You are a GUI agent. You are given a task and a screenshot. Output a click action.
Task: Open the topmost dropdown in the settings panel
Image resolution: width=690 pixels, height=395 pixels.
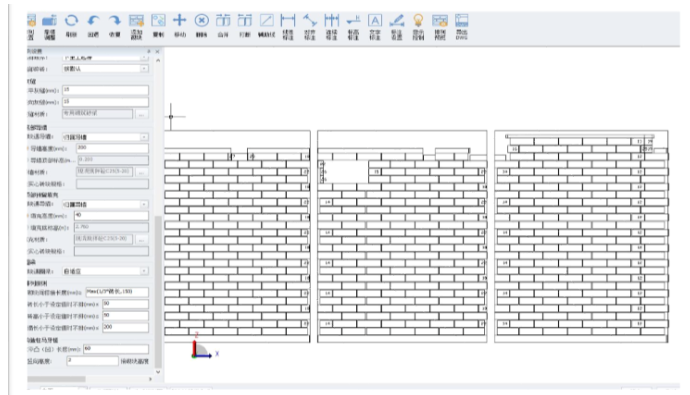[x=144, y=58]
